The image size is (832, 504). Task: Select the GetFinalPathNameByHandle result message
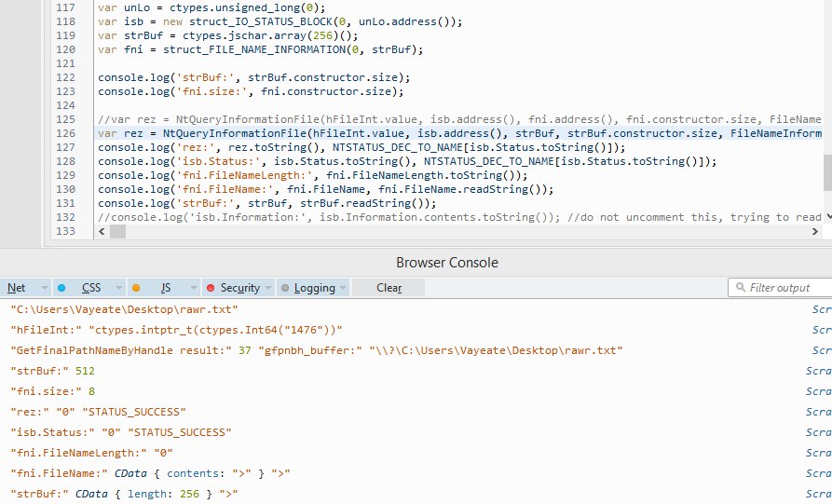pos(316,350)
